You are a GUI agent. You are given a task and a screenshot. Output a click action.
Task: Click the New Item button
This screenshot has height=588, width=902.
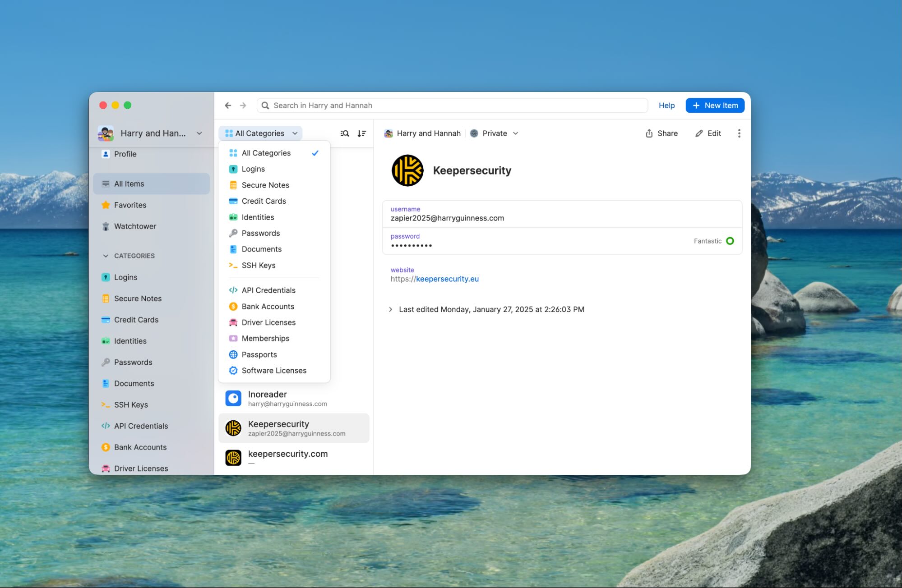click(715, 105)
